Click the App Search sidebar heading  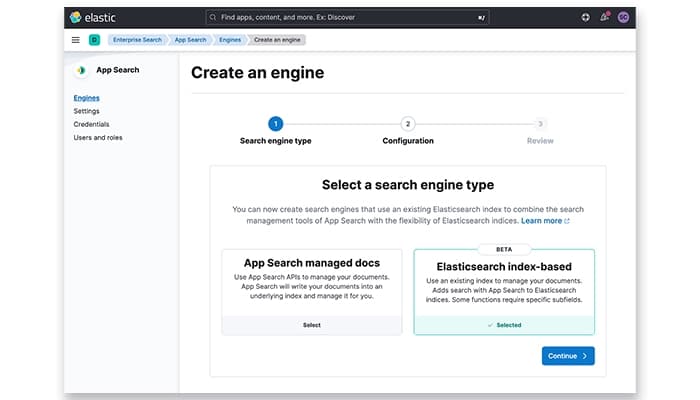pos(118,70)
